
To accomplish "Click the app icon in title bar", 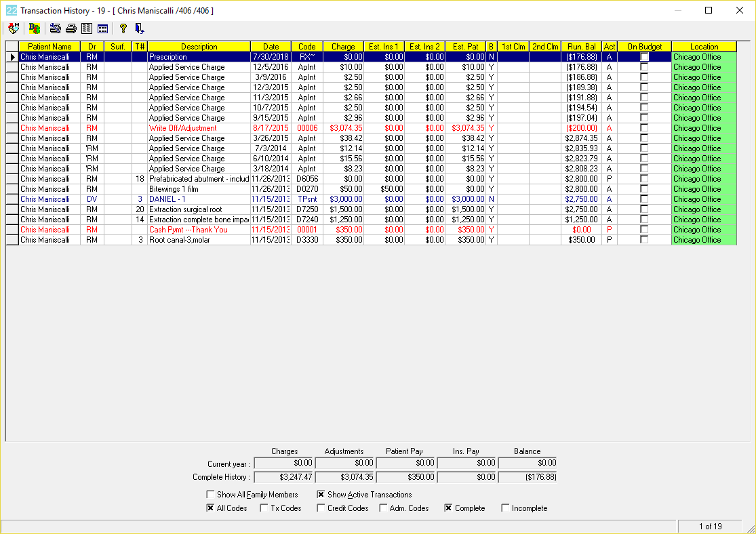I will (12, 10).
